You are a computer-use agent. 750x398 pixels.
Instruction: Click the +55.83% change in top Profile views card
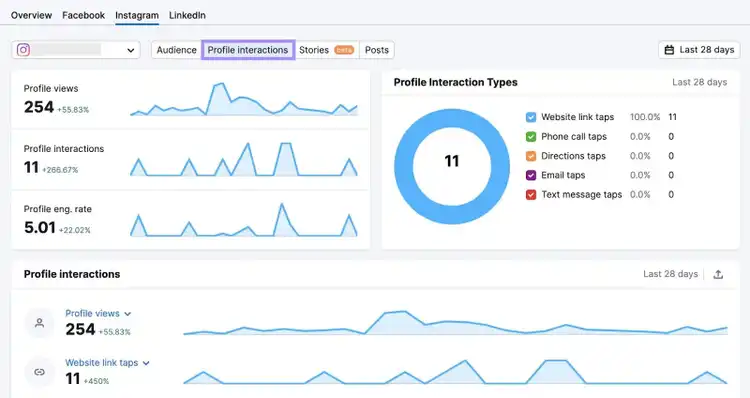pos(73,110)
